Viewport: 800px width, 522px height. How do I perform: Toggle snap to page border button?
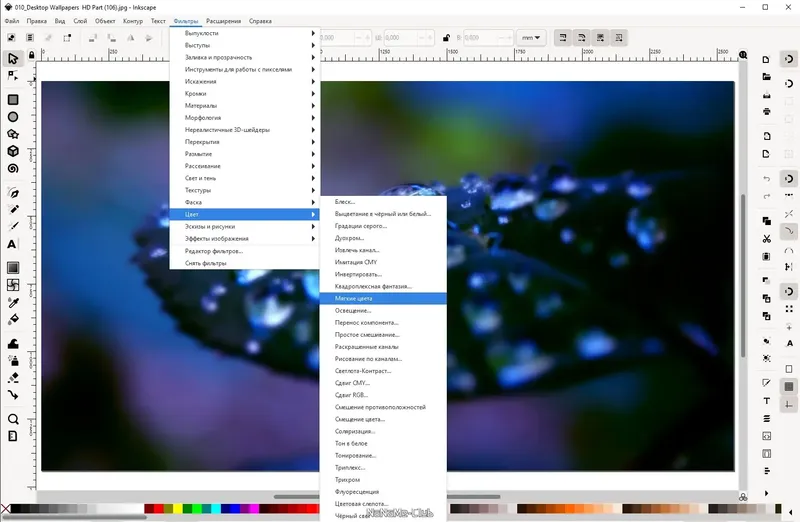(789, 369)
